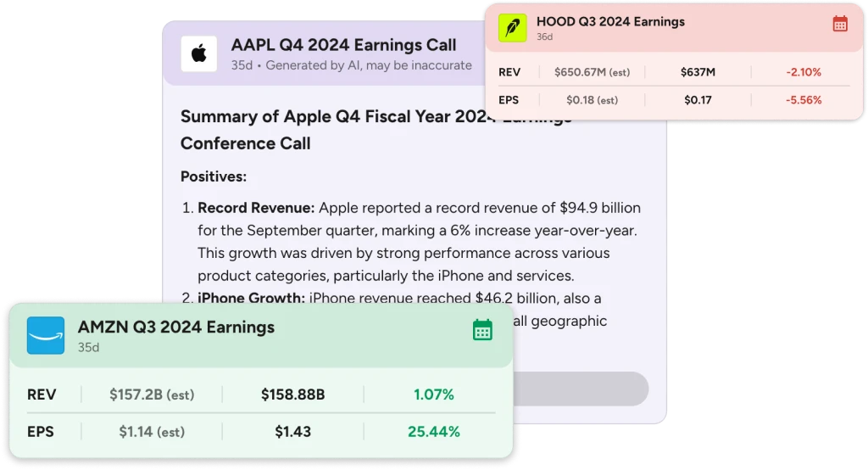The image size is (868, 470).
Task: Select HOOD EPS surprise -5.56%
Action: click(804, 100)
